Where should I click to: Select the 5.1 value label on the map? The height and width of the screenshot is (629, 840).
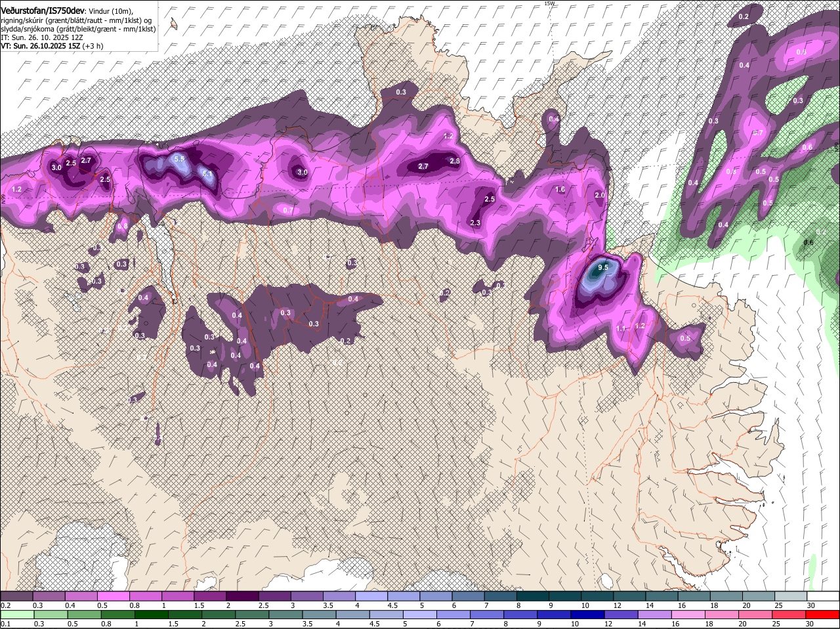click(207, 174)
